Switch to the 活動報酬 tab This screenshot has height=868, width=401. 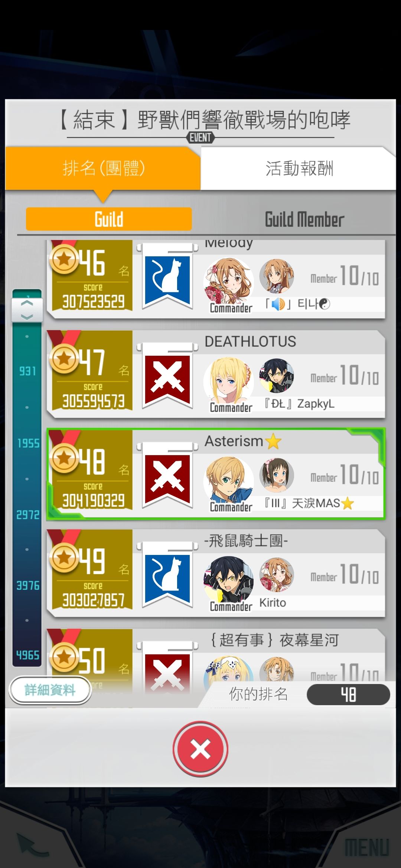coord(298,168)
